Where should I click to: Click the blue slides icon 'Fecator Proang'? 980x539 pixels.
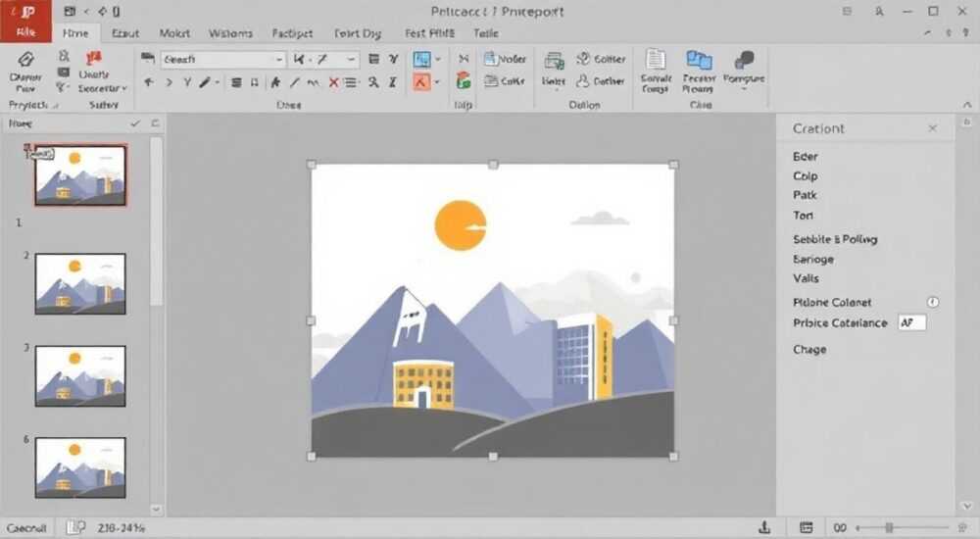tap(698, 72)
